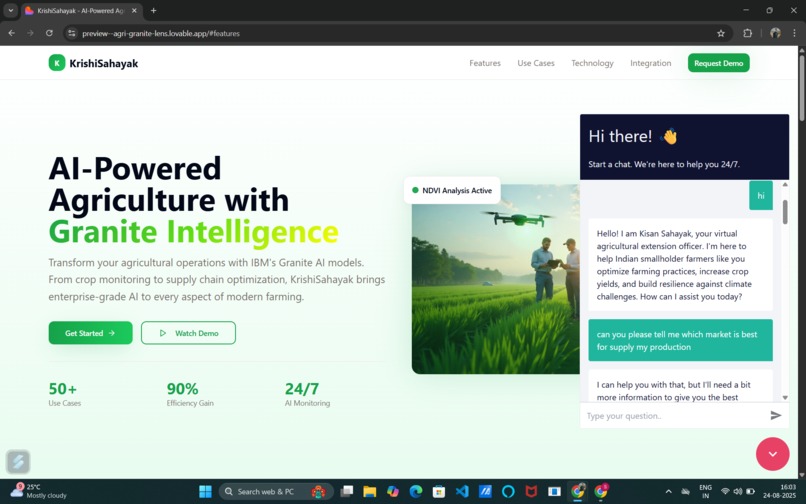
Task: Click the address bar URL
Action: click(x=161, y=33)
